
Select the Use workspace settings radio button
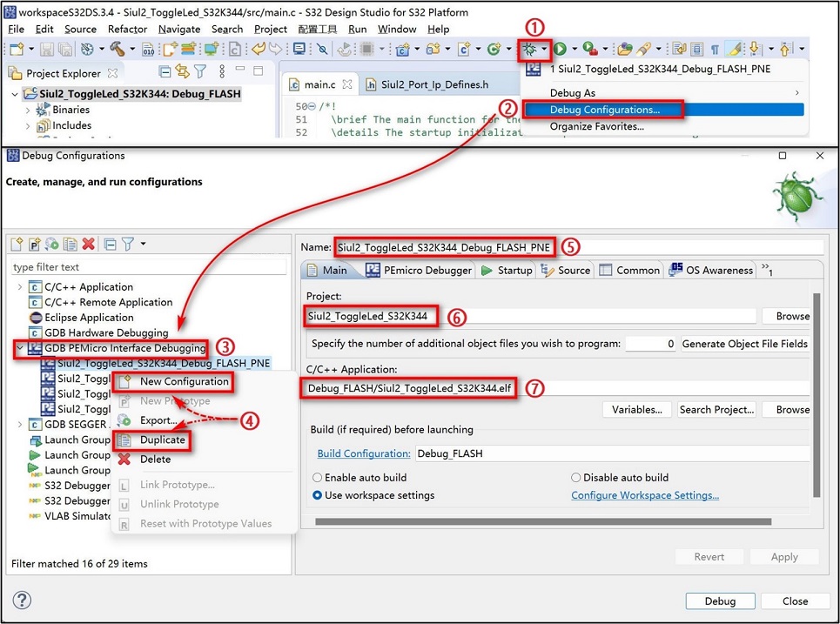tap(317, 495)
